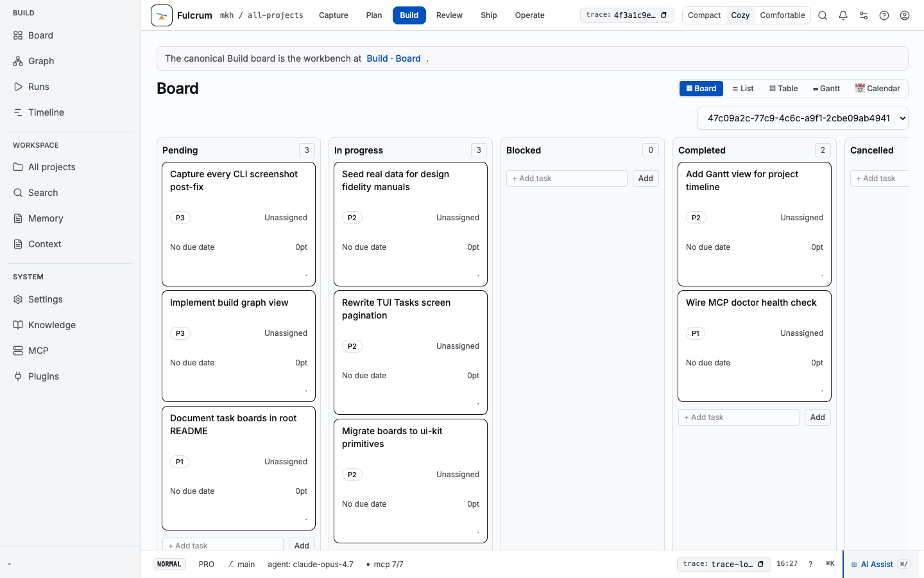Open the help circle icon in the header
The height and width of the screenshot is (578, 924).
click(x=884, y=15)
